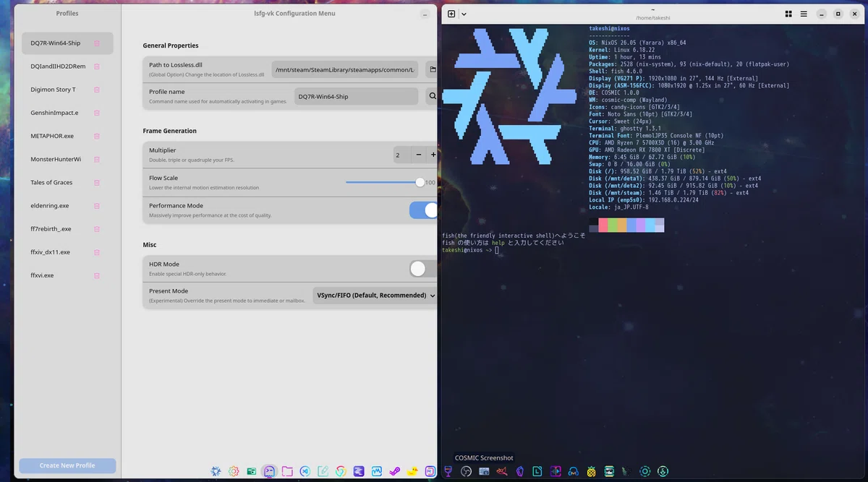Delete the DQIandIIHD2DRem profile via trash icon
The height and width of the screenshot is (482, 868).
97,66
